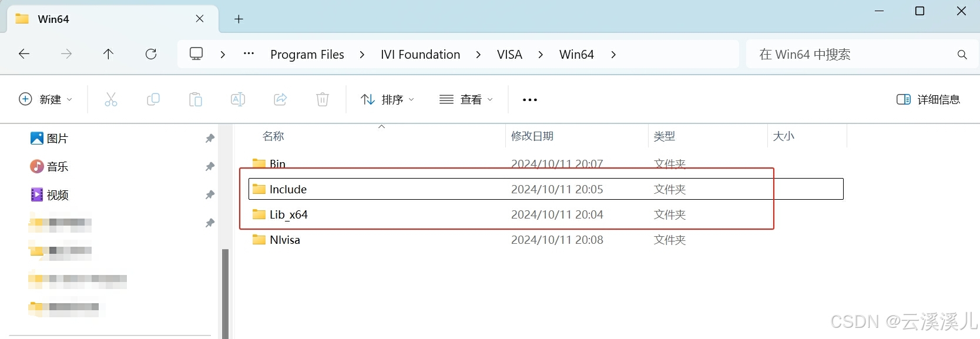The width and height of the screenshot is (980, 339).
Task: Navigate to IVI Foundation breadcrumb
Action: click(421, 55)
